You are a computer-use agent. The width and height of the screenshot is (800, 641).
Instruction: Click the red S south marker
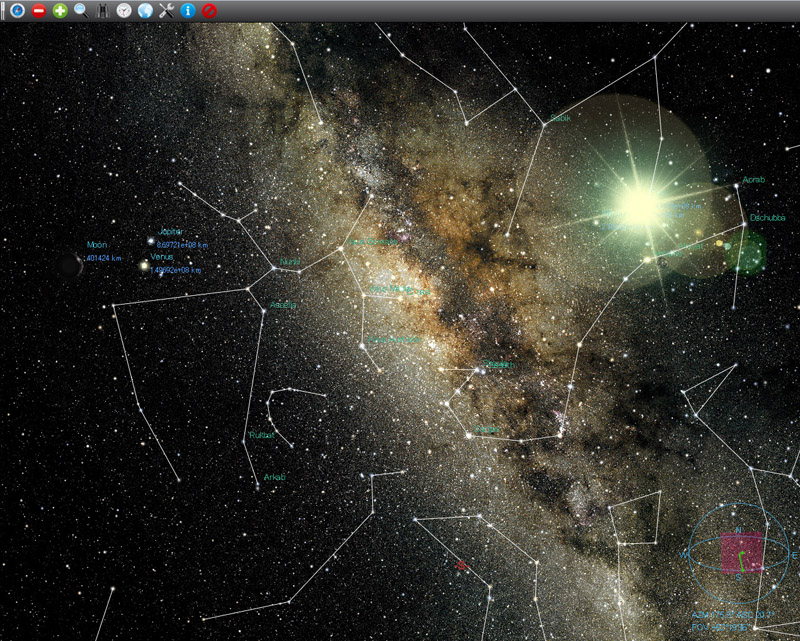click(462, 565)
